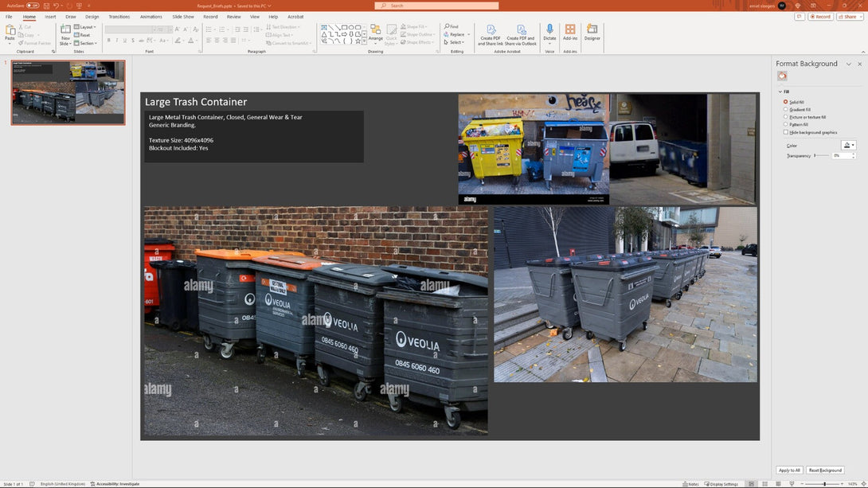This screenshot has height=488, width=868.
Task: Click the Undo arrow icon
Action: point(56,6)
